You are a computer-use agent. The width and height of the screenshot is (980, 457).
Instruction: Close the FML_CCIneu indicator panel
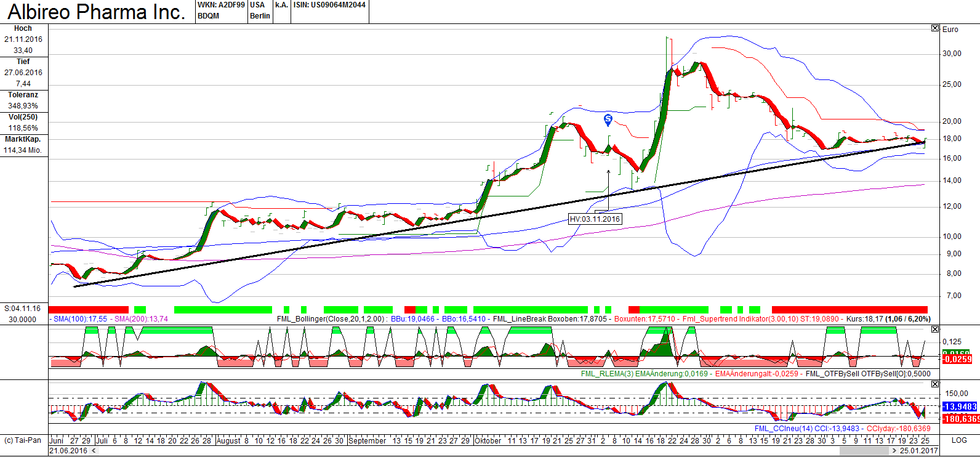[x=935, y=384]
